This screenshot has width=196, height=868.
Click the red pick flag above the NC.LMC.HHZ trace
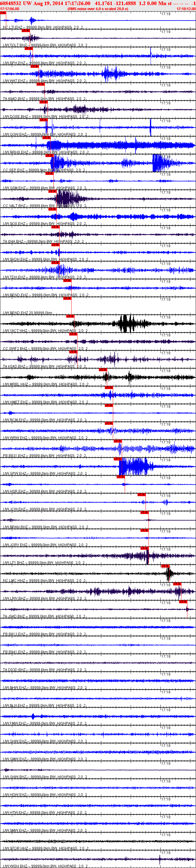tap(165, 566)
